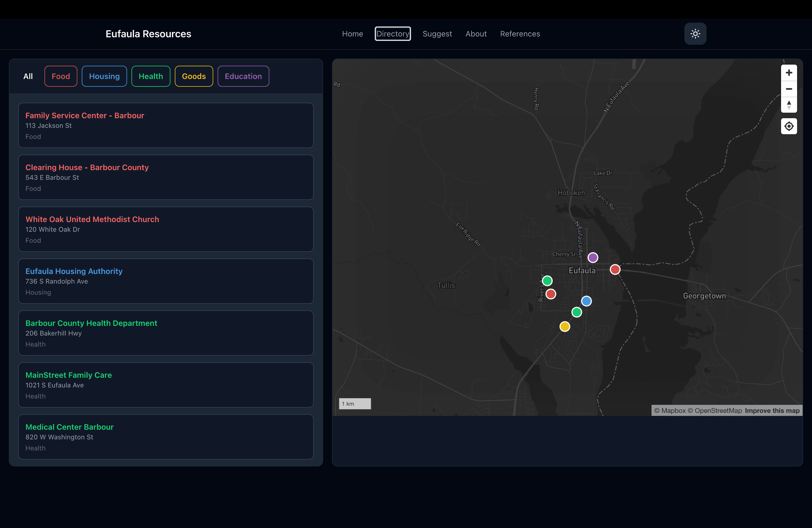Click the 820 W Washington St address

tap(59, 437)
